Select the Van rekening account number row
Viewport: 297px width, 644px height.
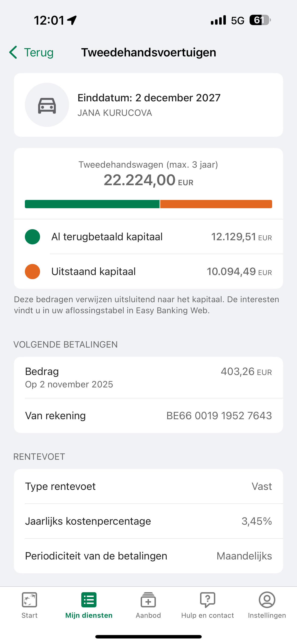[148, 416]
